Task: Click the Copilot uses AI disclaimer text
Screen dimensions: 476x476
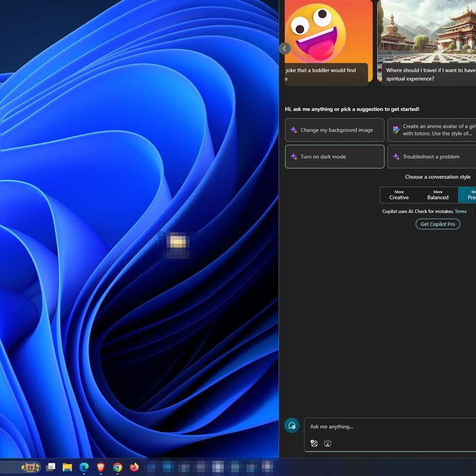Action: coord(418,212)
